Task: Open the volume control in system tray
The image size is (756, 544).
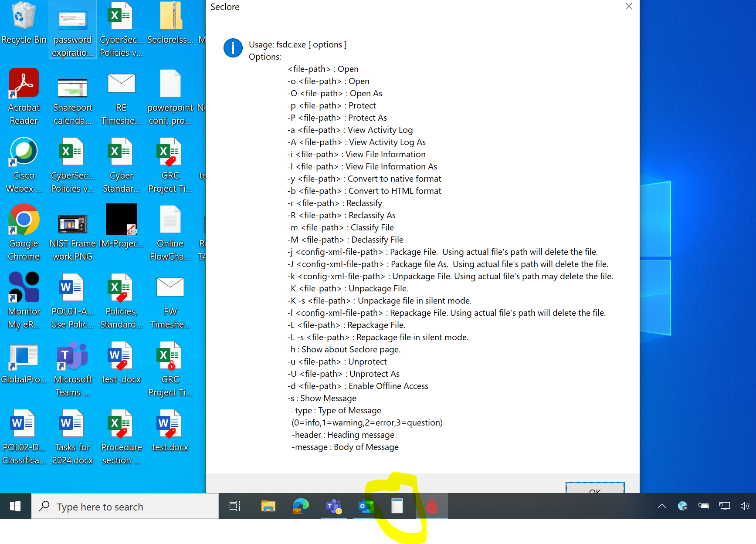Action: click(745, 506)
